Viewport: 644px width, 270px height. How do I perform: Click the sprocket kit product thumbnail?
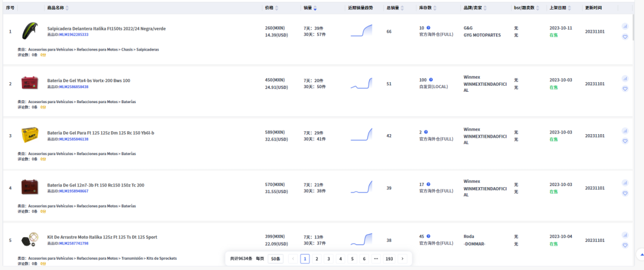pyautogui.click(x=30, y=240)
